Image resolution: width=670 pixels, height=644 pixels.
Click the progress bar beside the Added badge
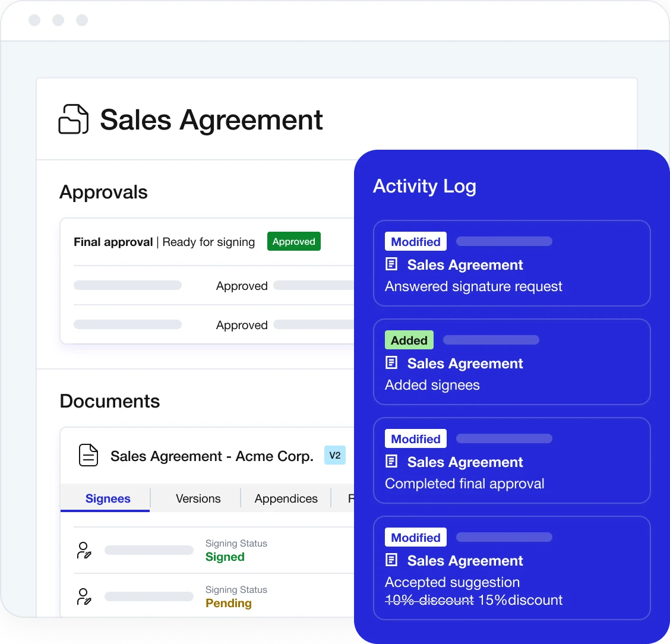pyautogui.click(x=491, y=340)
